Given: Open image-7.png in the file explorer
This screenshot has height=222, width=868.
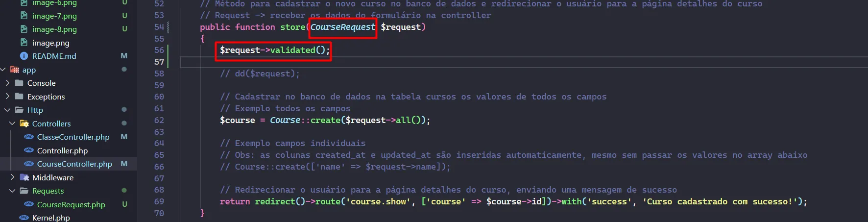Looking at the screenshot, I should point(54,16).
